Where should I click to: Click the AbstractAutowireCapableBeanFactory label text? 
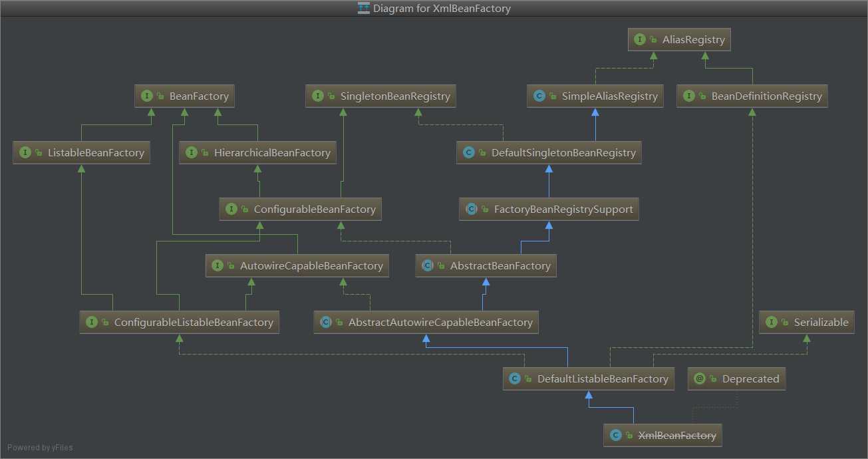[x=440, y=323]
